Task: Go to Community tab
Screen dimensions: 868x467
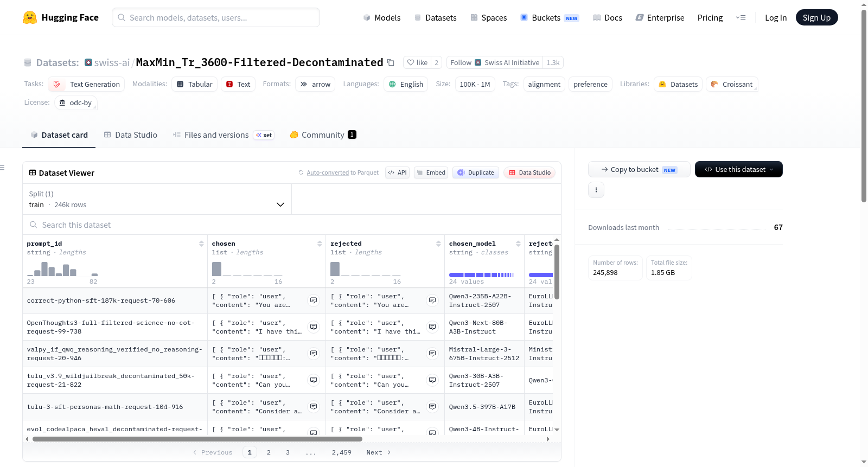Action: coord(323,135)
